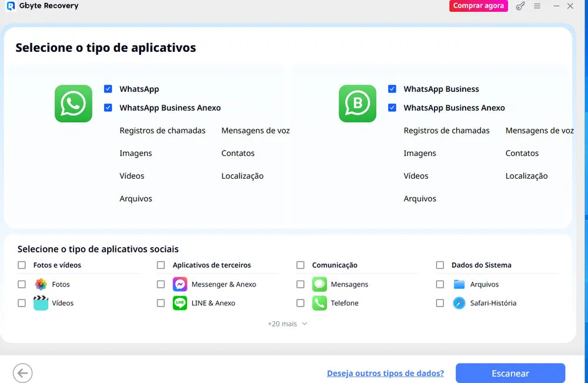588x383 pixels.
Task: Select the Fotos icon in Fotos e vídeos
Action: pyautogui.click(x=40, y=284)
